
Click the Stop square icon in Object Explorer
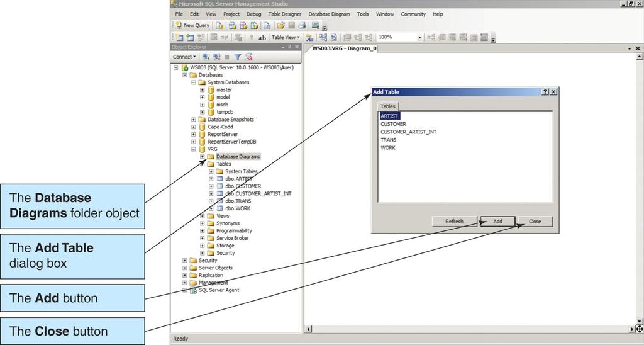tap(226, 57)
